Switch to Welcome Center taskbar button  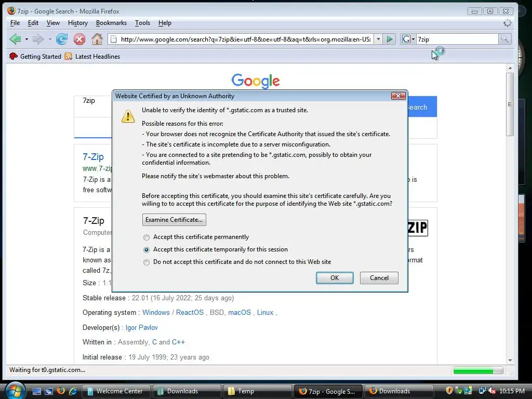116,391
